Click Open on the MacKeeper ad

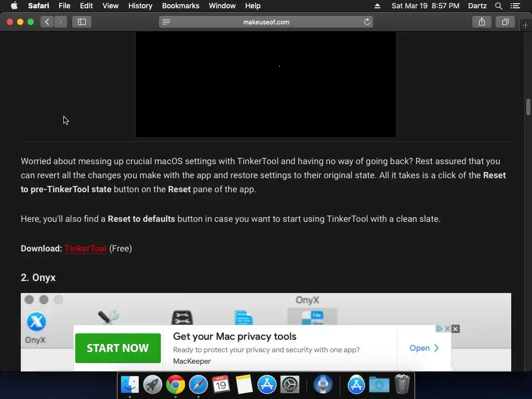click(424, 348)
